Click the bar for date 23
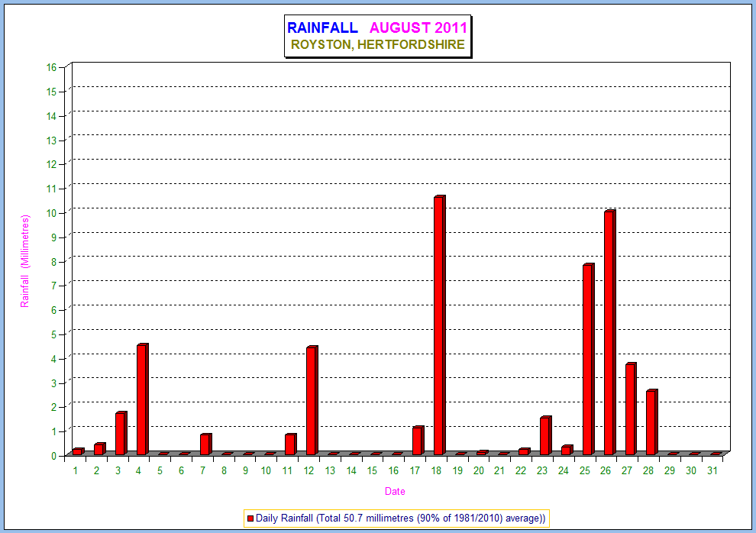The width and height of the screenshot is (756, 533). (546, 436)
